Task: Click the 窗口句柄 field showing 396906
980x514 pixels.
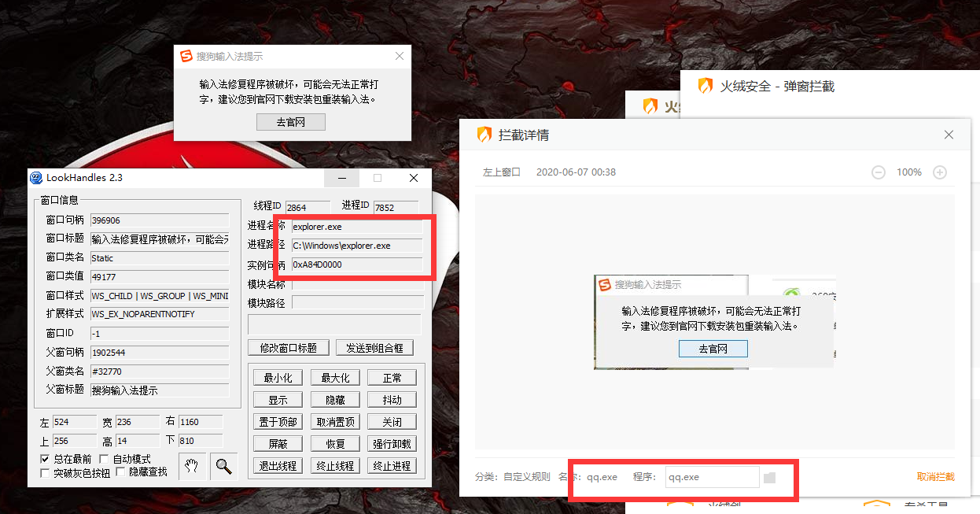Action: tap(160, 220)
